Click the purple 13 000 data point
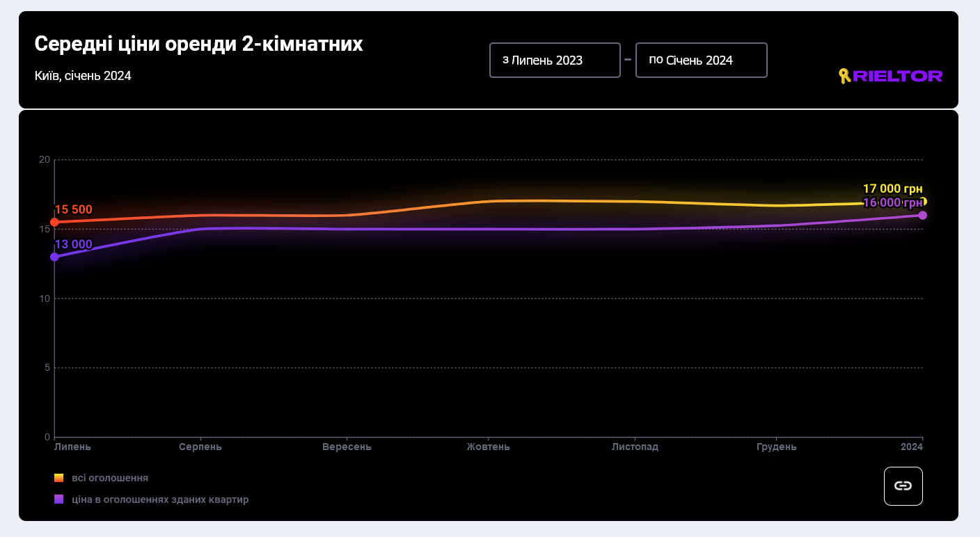Screen dimensions: 980x537 point(54,257)
